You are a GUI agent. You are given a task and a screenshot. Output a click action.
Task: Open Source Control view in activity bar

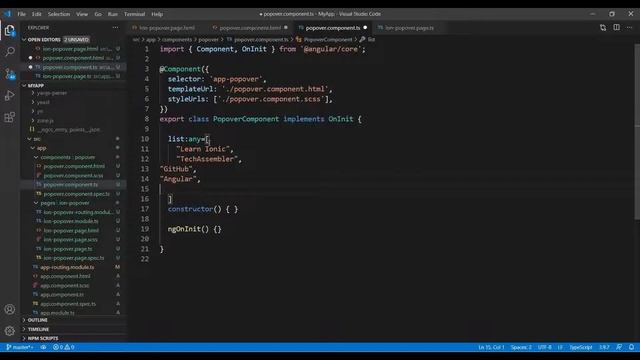pos(10,74)
